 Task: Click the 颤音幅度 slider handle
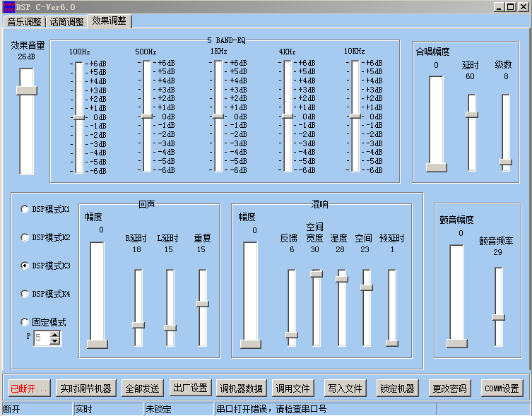point(457,343)
